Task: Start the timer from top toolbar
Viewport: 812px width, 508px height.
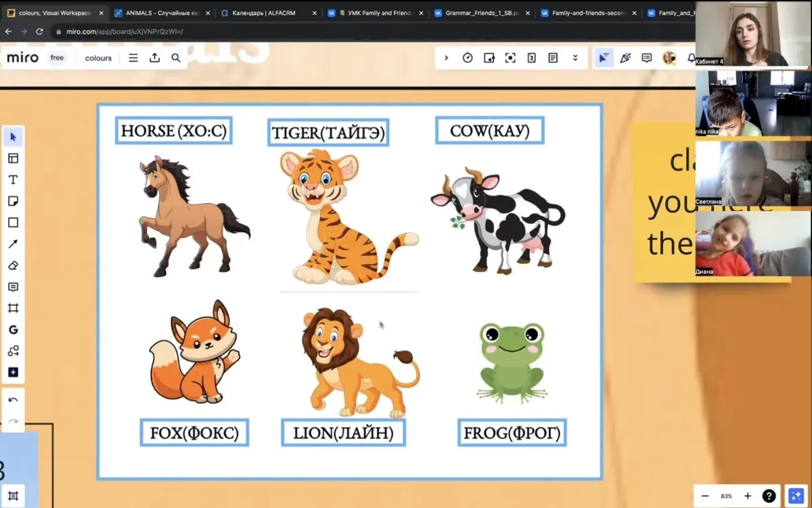Action: coord(468,58)
